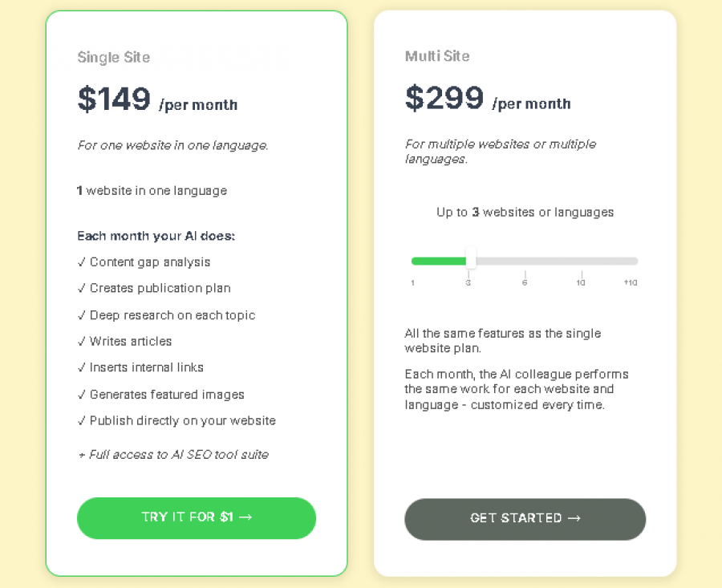The image size is (722, 588).
Task: Click the checkmark beside Creates publication plan
Action: pos(81,288)
